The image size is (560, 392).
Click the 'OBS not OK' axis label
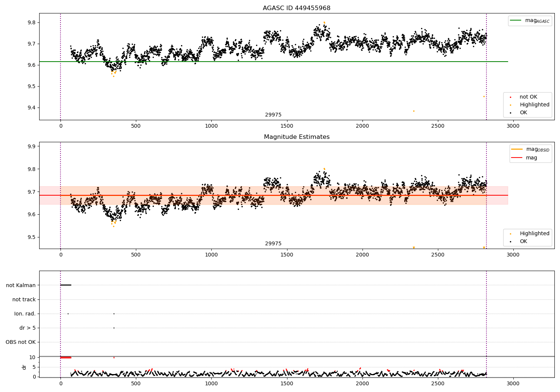(x=21, y=342)
